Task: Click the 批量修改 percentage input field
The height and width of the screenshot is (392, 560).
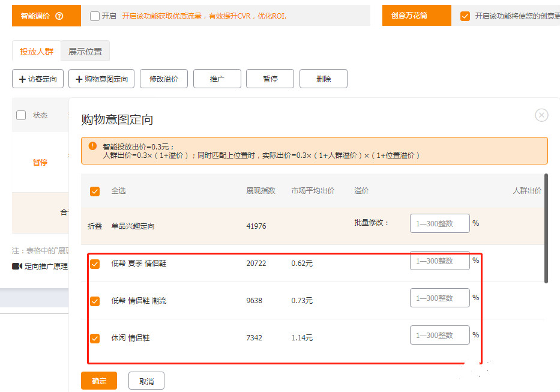Action: click(440, 223)
